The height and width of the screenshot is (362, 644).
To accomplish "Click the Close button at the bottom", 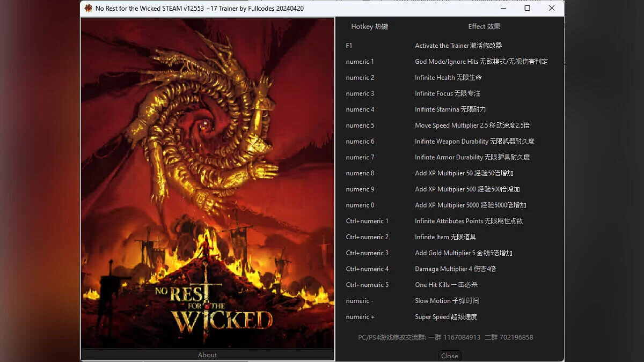I will (x=449, y=356).
